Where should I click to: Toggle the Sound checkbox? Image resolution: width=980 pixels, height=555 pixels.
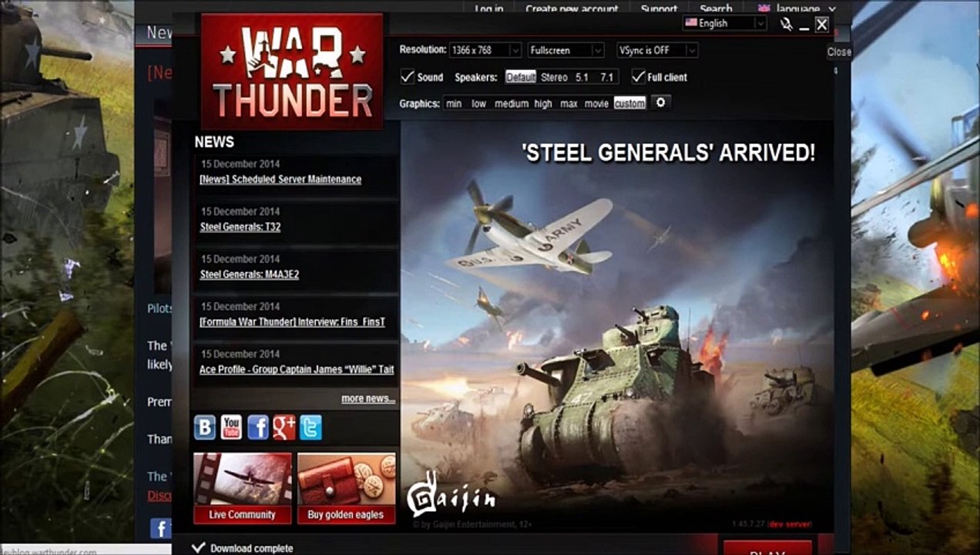(x=408, y=76)
